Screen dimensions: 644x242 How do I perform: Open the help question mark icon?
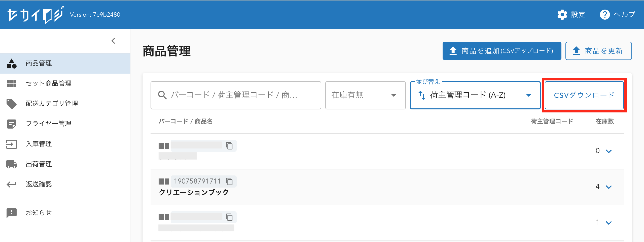coord(605,15)
